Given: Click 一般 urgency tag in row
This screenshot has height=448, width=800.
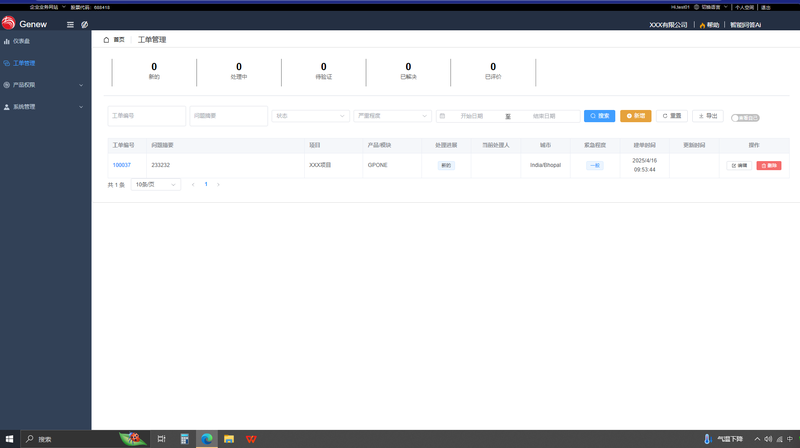Looking at the screenshot, I should (x=595, y=165).
